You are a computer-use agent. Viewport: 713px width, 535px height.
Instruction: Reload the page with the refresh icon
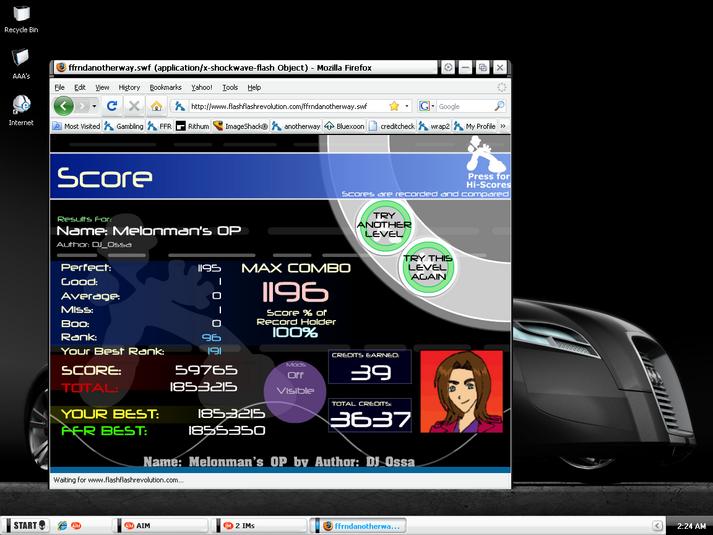112,106
